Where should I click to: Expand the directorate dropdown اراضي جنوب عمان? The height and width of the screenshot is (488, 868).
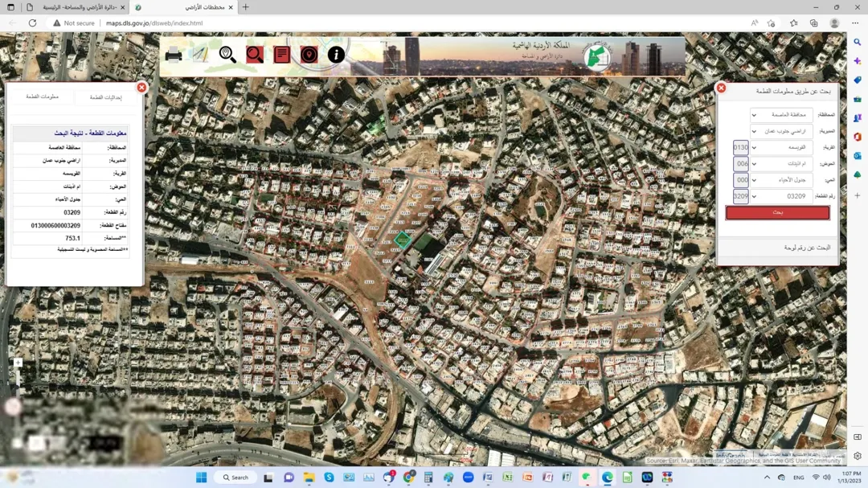point(781,131)
